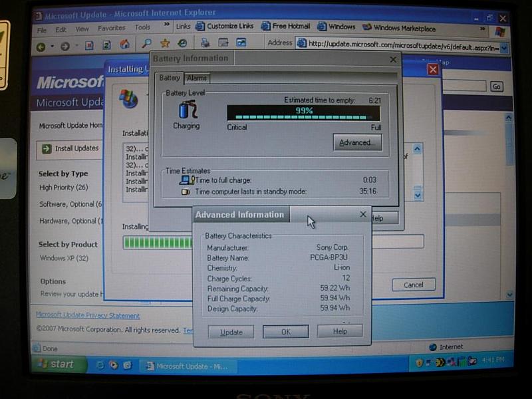Click the Install Updates green arrow icon
532x399 pixels.
coord(46,148)
